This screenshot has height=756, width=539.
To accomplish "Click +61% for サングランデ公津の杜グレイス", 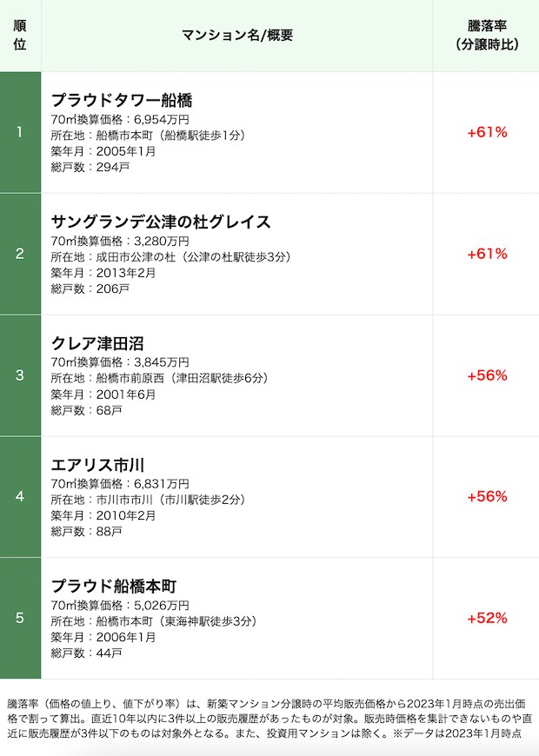I will (487, 254).
